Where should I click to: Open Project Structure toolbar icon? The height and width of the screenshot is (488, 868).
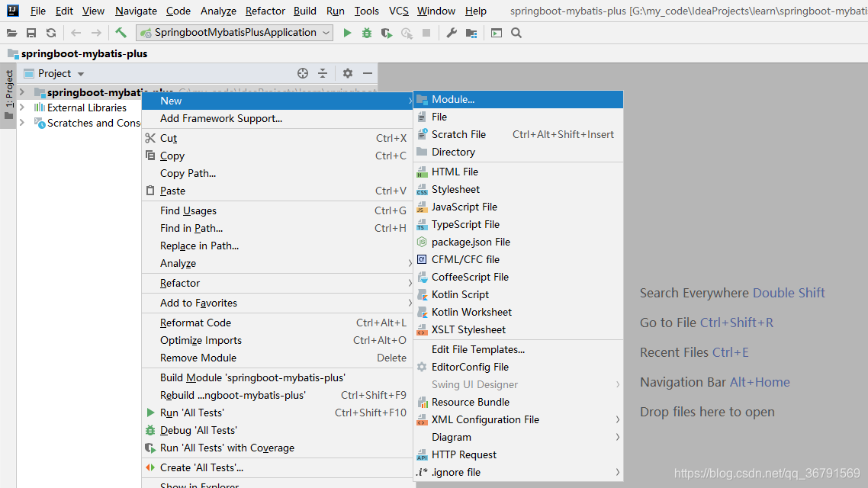(x=471, y=34)
